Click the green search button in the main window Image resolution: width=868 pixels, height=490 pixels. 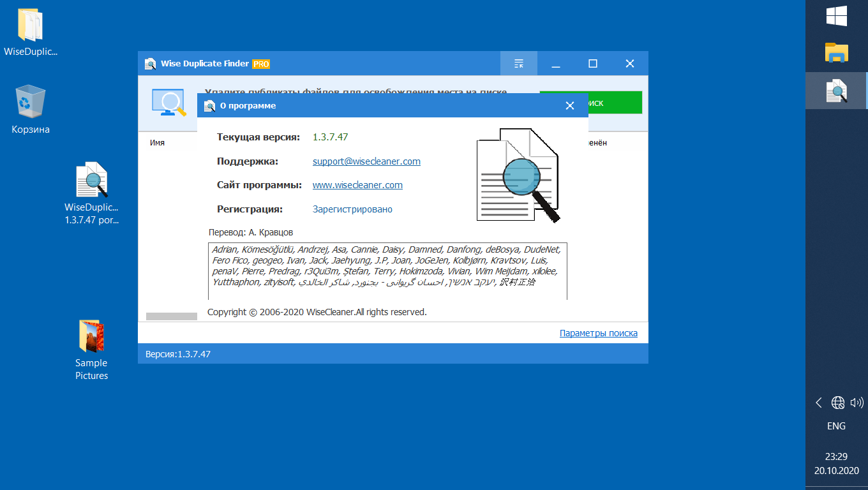[x=616, y=103]
